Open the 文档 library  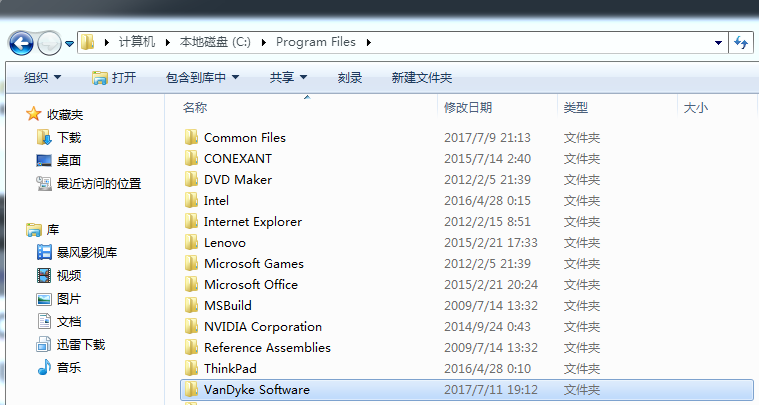(x=59, y=321)
